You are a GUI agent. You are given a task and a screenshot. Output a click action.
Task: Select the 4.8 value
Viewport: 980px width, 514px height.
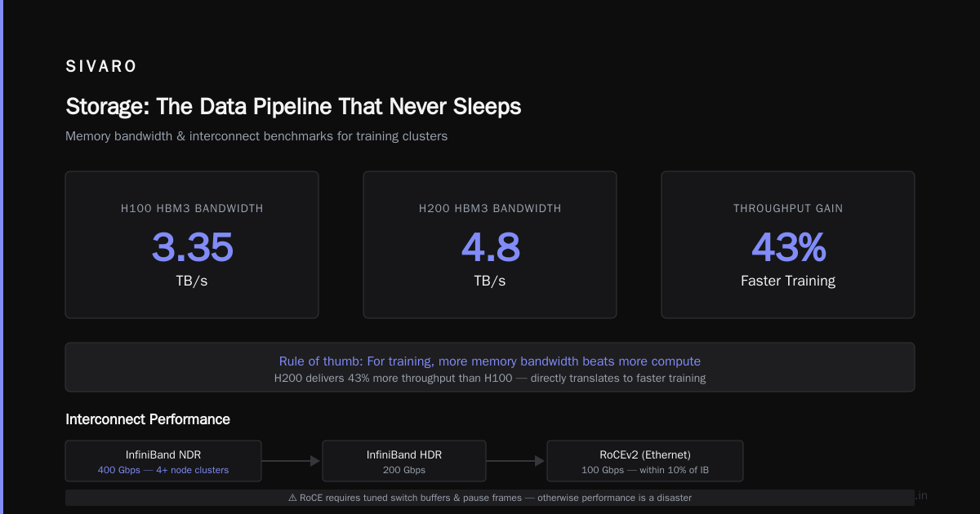tap(490, 247)
